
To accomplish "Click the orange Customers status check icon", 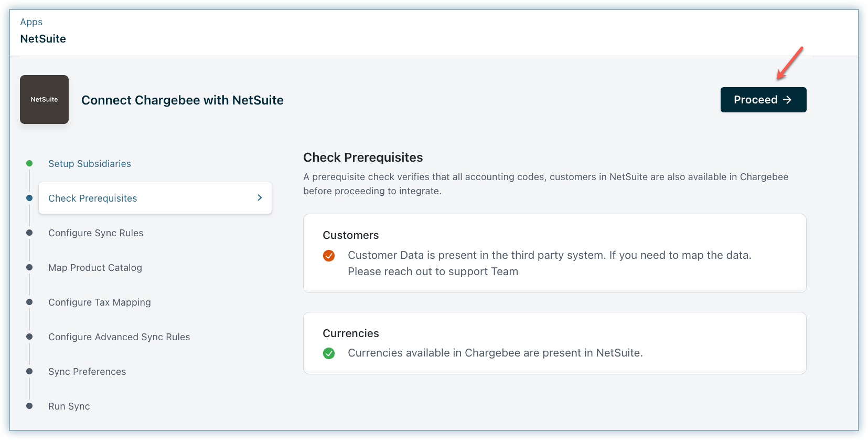I will 329,256.
